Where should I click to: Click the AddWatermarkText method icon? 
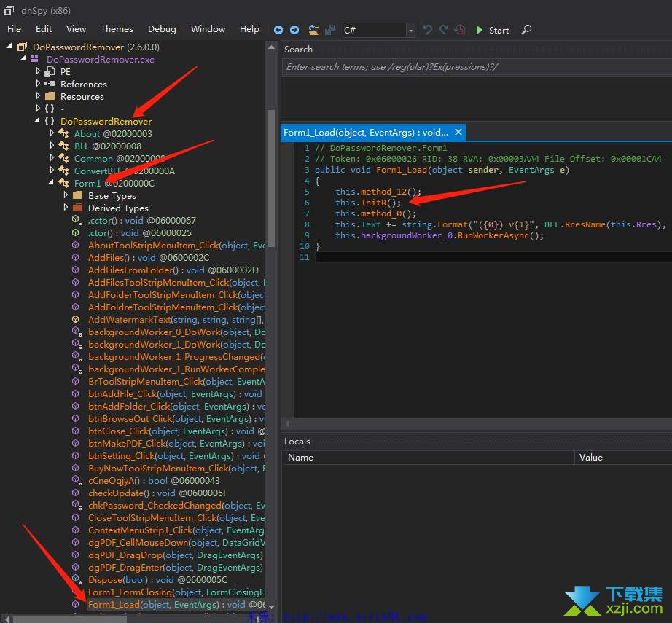tap(75, 320)
